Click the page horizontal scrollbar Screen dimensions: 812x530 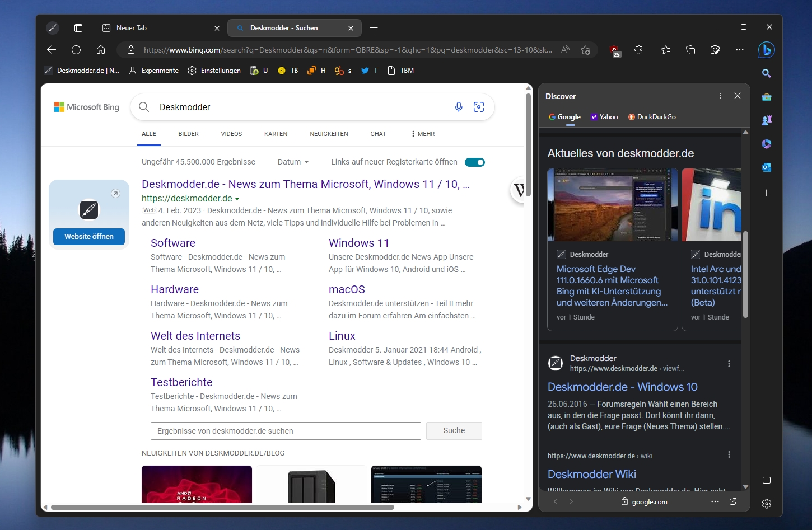(222, 507)
